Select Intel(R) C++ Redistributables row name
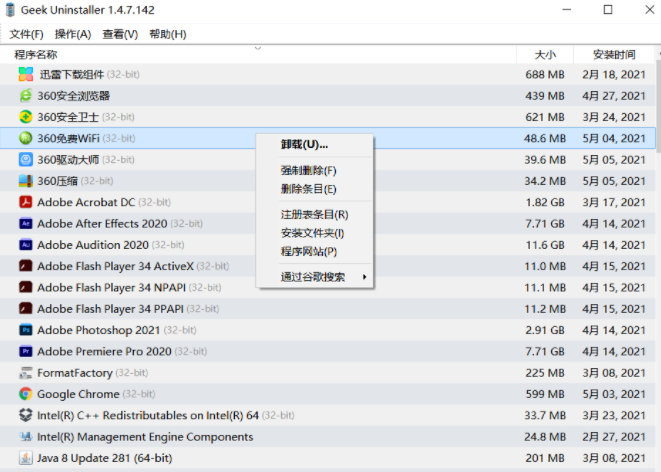Viewport: 661px width, 472px height. [x=148, y=415]
